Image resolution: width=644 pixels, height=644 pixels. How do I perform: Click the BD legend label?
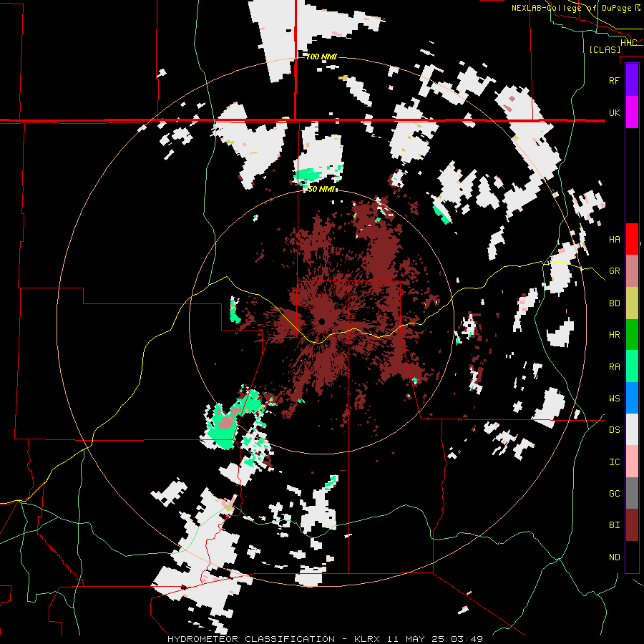pos(614,303)
